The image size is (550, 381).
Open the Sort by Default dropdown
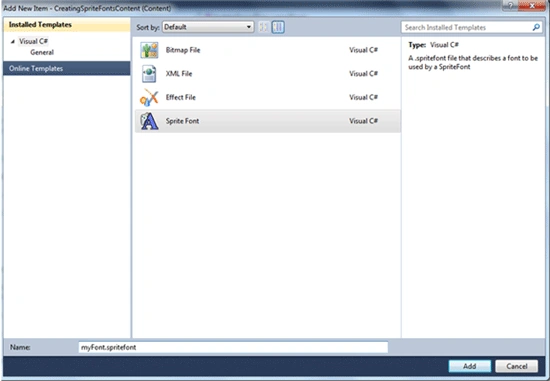click(x=208, y=27)
